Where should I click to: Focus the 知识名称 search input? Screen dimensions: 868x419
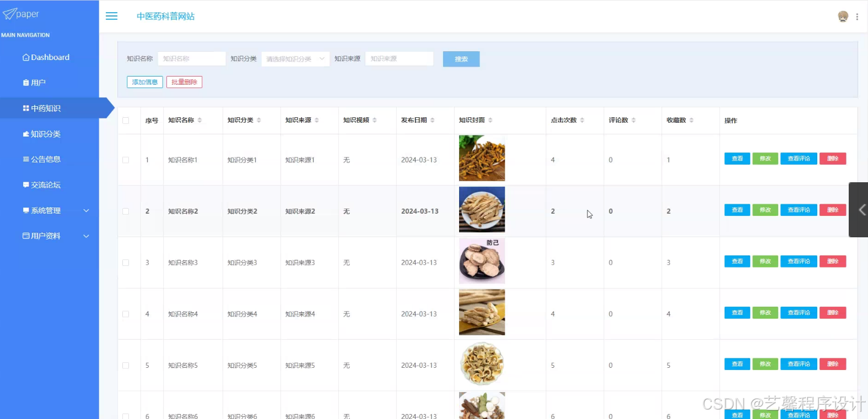point(191,59)
